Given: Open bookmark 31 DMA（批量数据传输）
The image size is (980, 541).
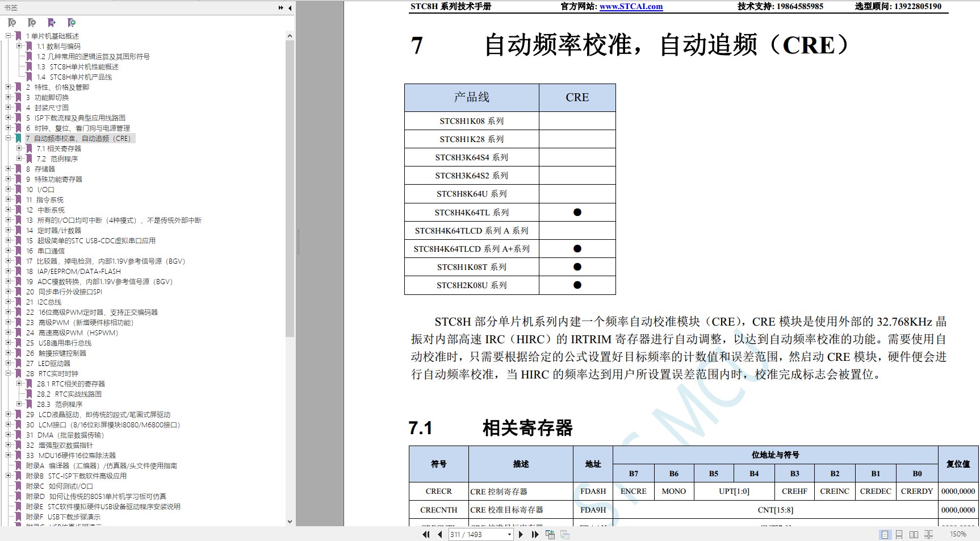Looking at the screenshot, I should [65, 435].
